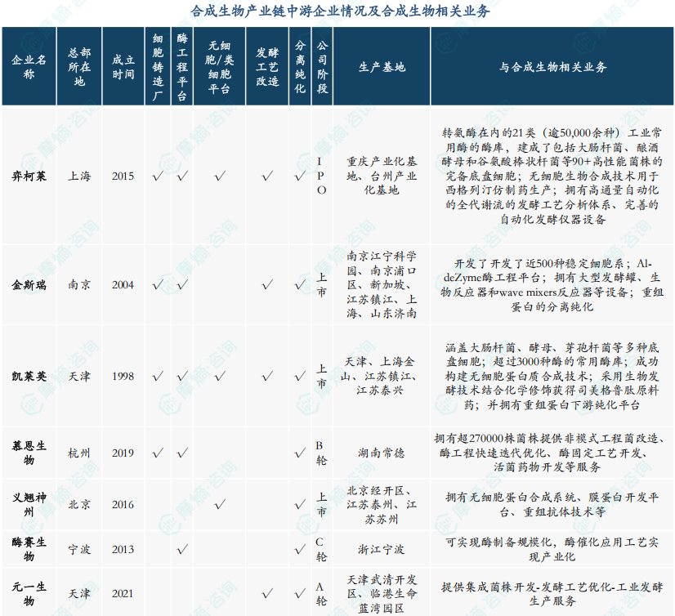Select 义翘神州's 无细胞/类细胞平台 checkmark

220,504
